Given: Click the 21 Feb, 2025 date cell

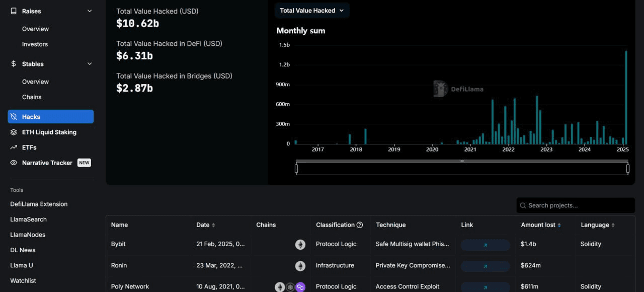Looking at the screenshot, I should [x=220, y=244].
